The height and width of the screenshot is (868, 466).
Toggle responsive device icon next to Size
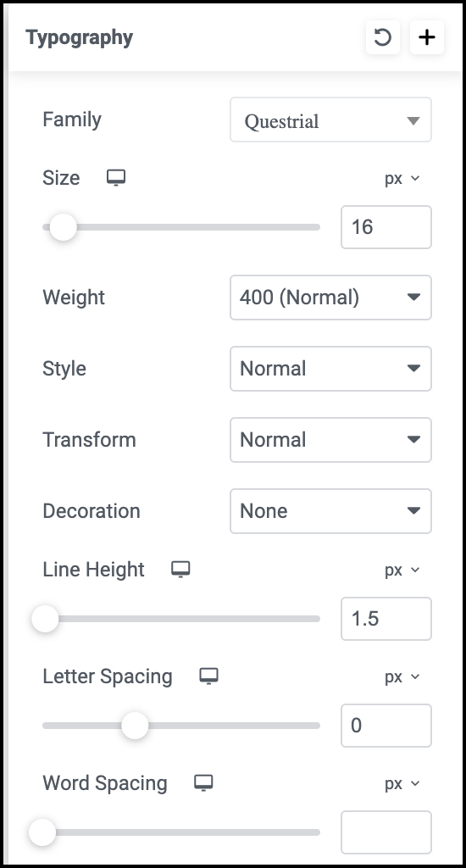[116, 178]
